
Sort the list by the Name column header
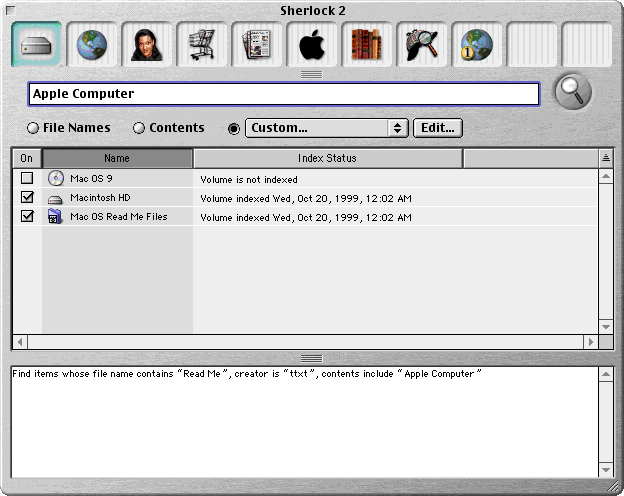[117, 158]
